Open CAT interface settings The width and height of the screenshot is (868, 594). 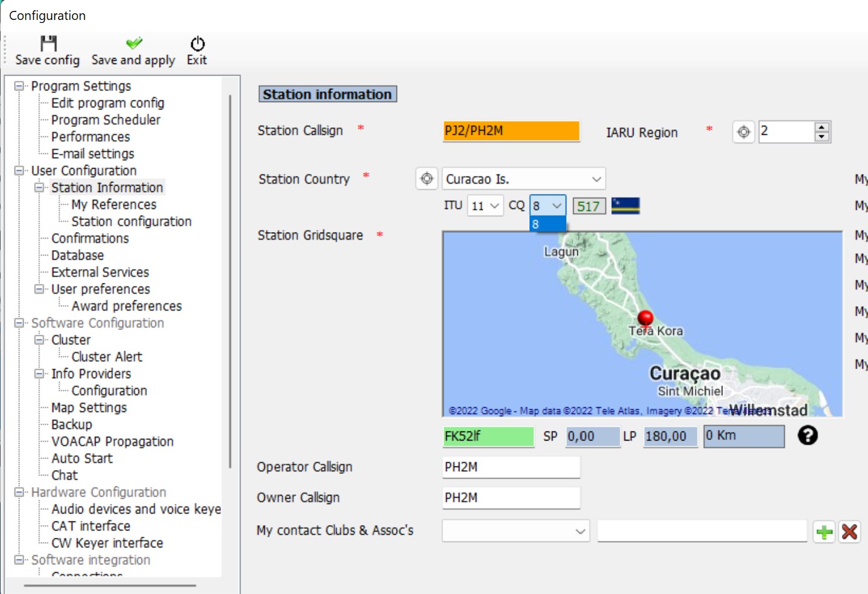[91, 526]
